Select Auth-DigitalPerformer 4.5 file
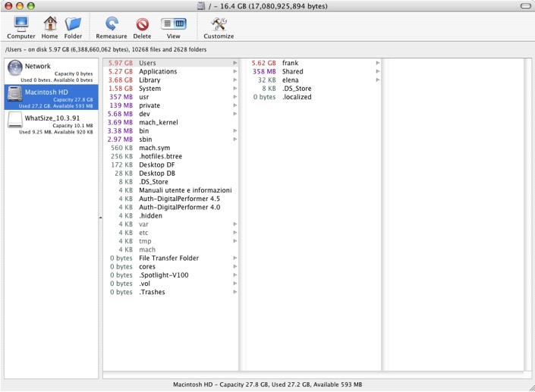 point(171,199)
